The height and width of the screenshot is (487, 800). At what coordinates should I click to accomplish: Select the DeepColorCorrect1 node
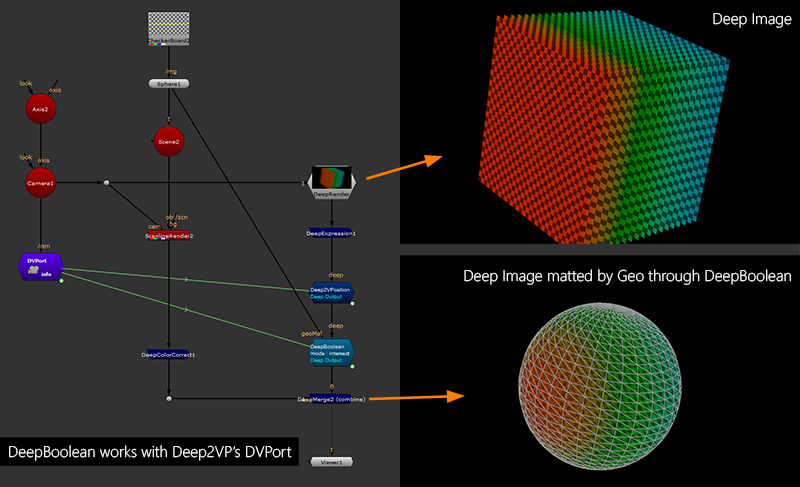click(x=168, y=354)
